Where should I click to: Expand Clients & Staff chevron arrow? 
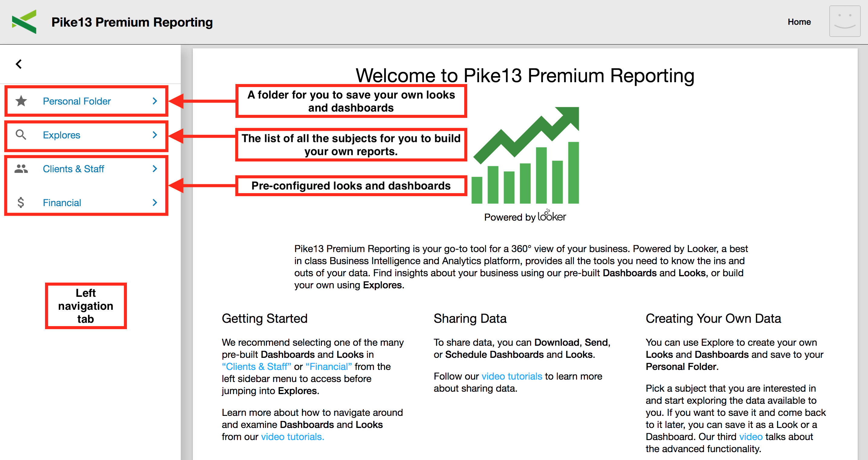point(155,169)
